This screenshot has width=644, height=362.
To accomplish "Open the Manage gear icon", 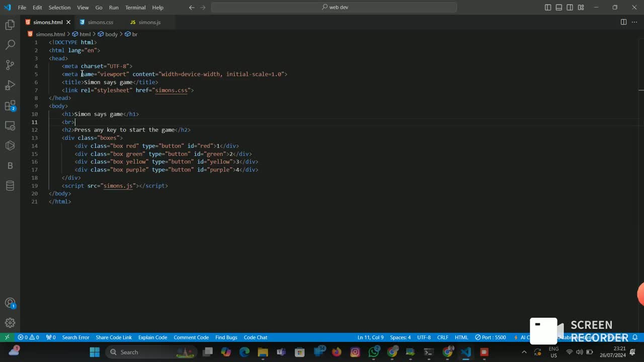I will (x=10, y=323).
